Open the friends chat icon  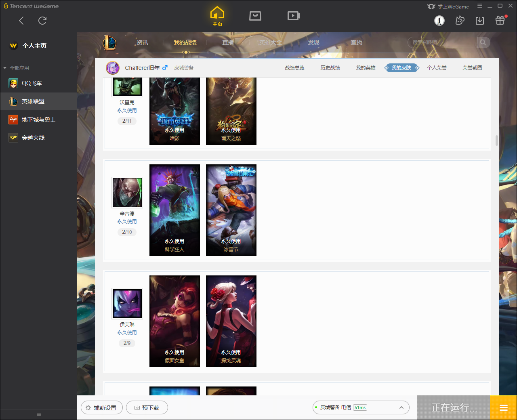(x=460, y=20)
